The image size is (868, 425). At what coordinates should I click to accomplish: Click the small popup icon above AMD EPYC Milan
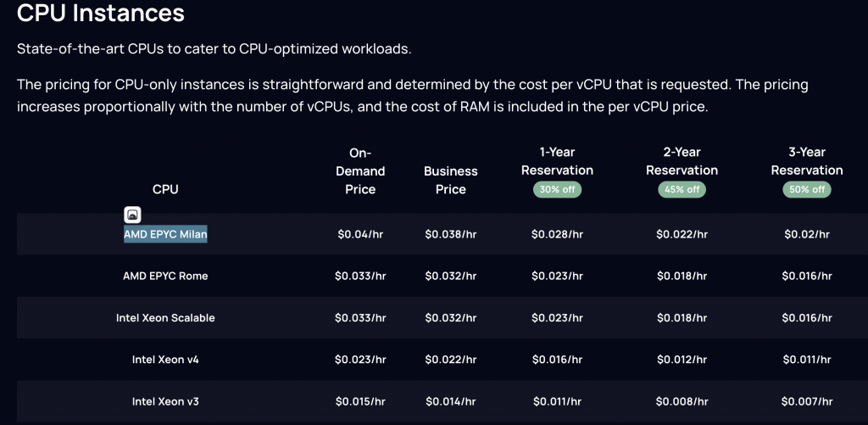pos(132,215)
